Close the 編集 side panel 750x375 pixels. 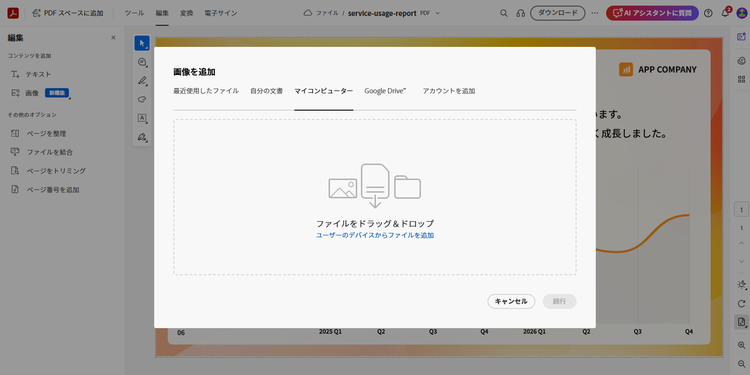[113, 38]
